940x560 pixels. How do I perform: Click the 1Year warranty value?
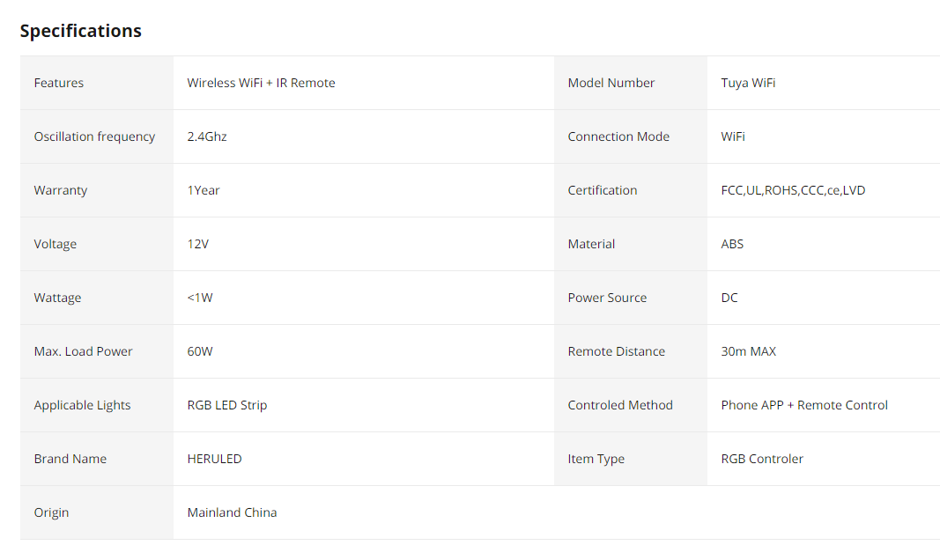tap(204, 190)
